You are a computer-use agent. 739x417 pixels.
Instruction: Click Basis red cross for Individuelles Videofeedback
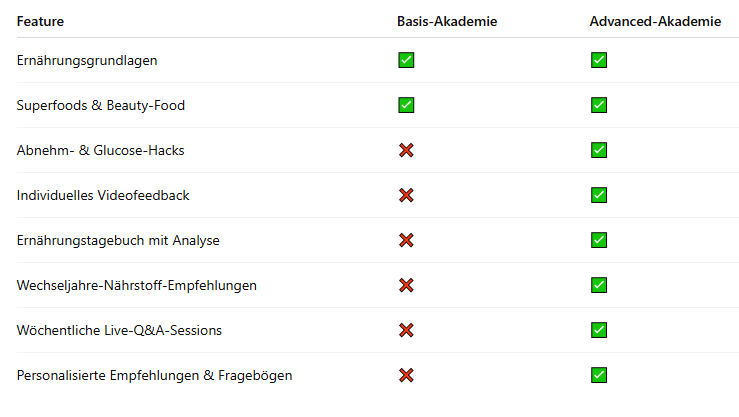(x=406, y=195)
